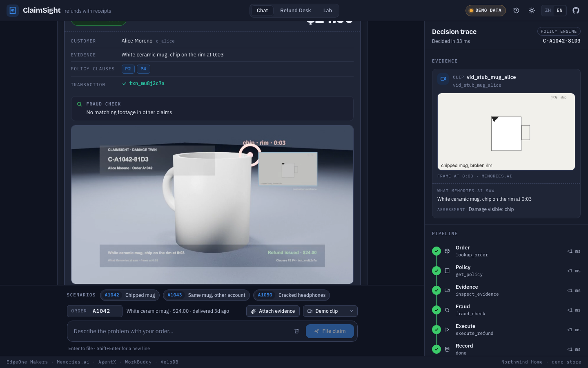The image size is (588, 368).
Task: Open the damage twin mug image
Action: click(x=212, y=204)
